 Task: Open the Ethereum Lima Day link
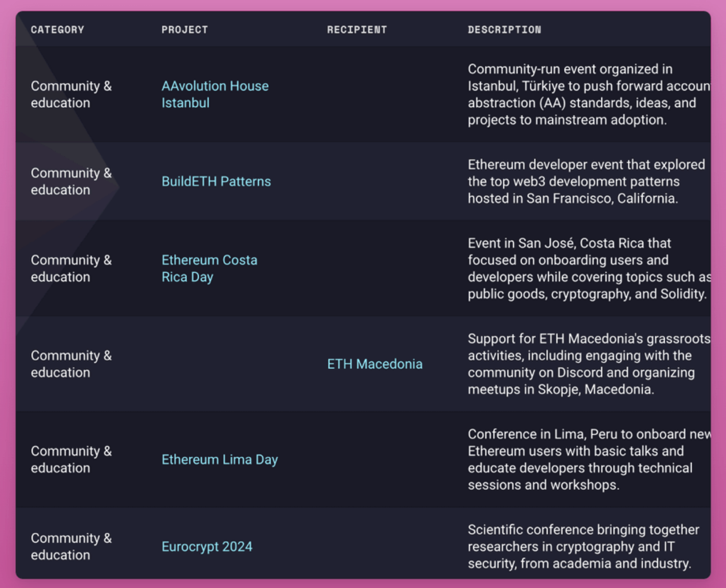pyautogui.click(x=220, y=459)
